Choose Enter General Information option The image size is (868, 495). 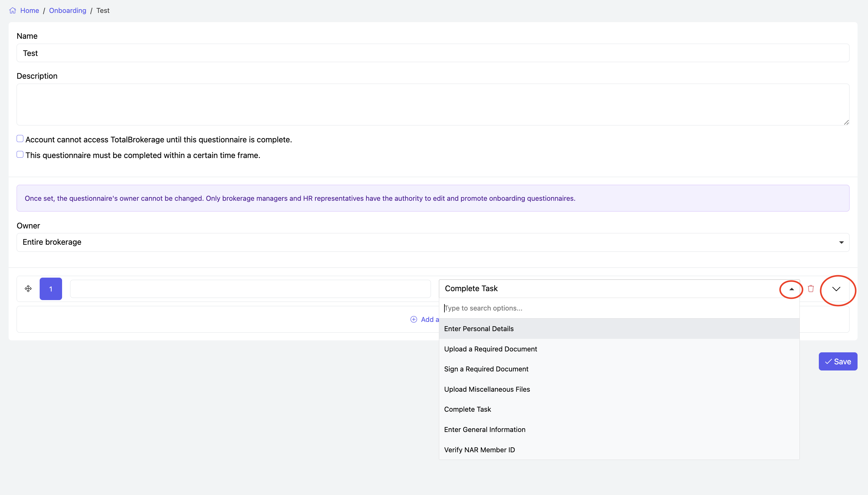click(484, 430)
